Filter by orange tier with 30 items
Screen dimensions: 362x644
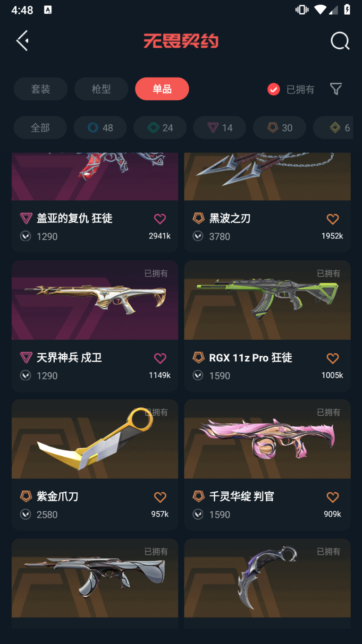click(279, 128)
